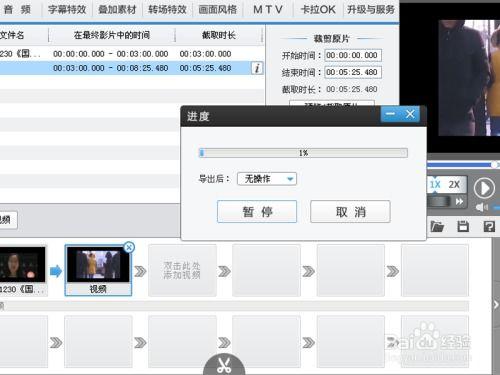Open the help question-mark icon
This screenshot has height=375, width=500.
(489, 227)
